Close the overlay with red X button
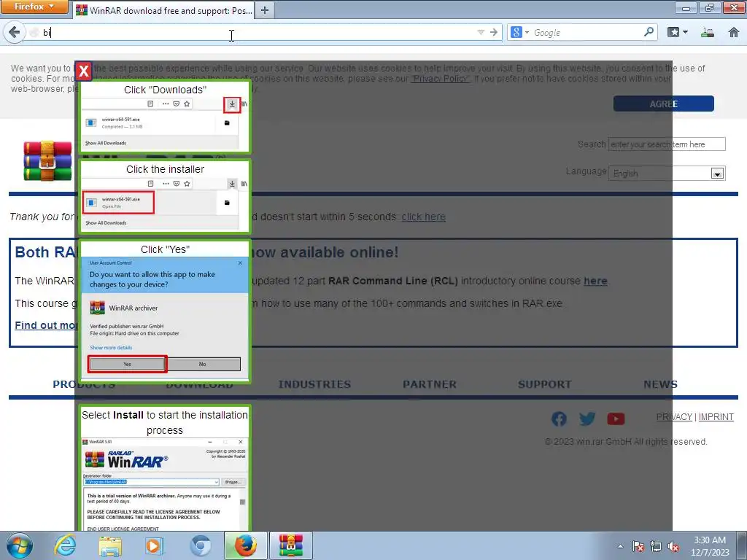Image resolution: width=747 pixels, height=560 pixels. (x=83, y=71)
